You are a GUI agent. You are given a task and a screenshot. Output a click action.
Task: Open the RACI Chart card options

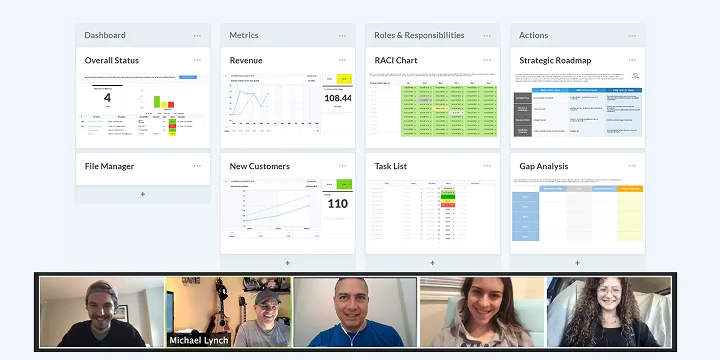[x=487, y=60]
